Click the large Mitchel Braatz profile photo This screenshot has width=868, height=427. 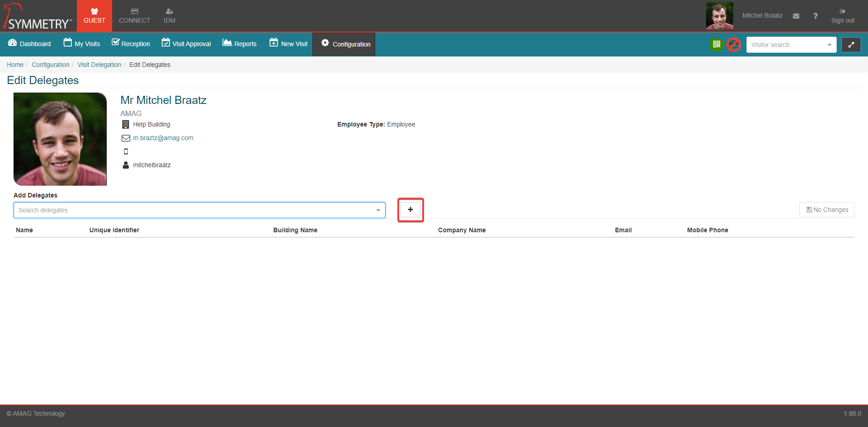click(60, 139)
